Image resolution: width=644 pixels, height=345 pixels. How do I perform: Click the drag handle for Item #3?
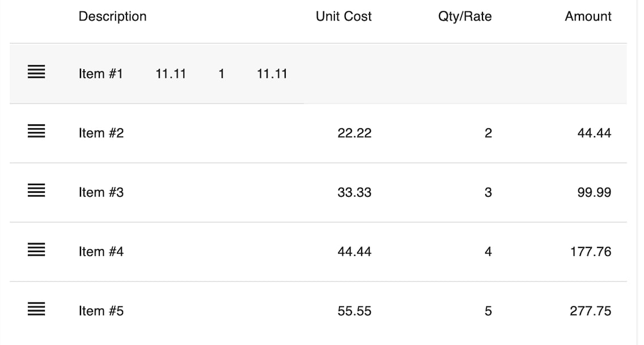(36, 191)
